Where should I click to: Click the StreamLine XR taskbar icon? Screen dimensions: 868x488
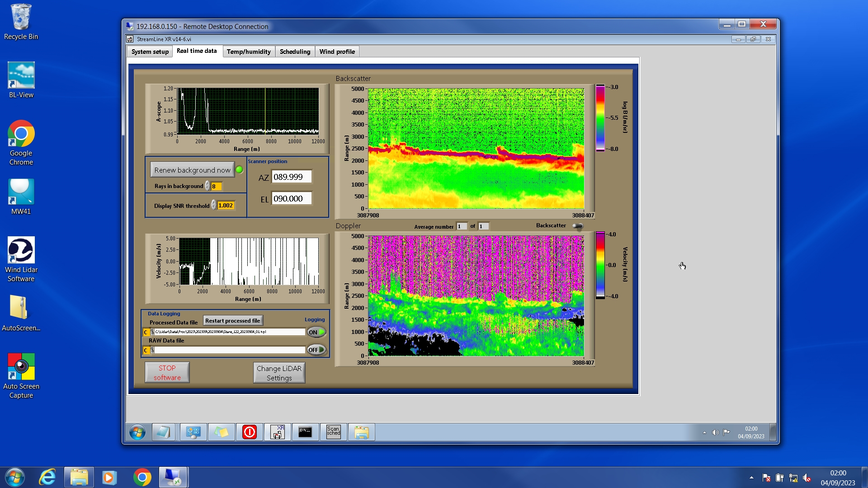click(277, 432)
